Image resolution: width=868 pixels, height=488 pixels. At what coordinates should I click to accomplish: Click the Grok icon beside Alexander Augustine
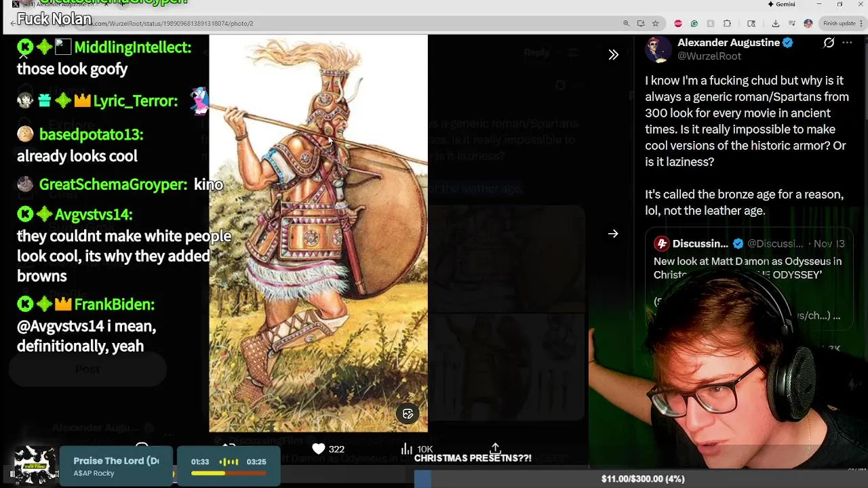click(x=829, y=43)
